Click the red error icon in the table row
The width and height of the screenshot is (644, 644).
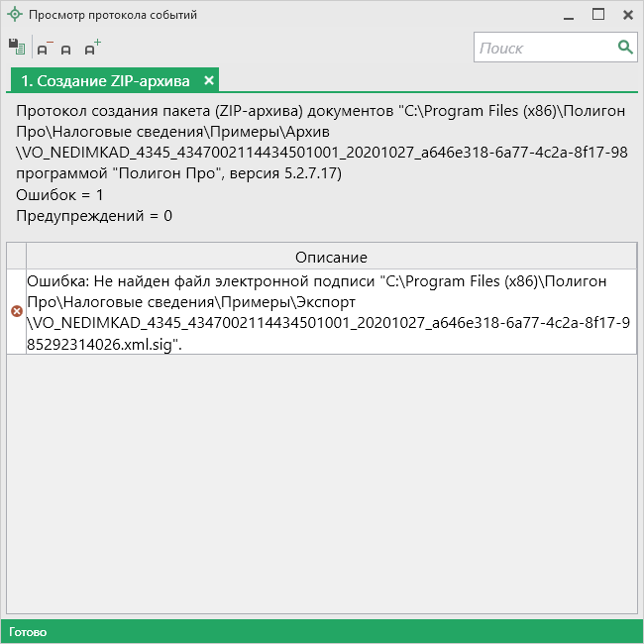pyautogui.click(x=16, y=311)
